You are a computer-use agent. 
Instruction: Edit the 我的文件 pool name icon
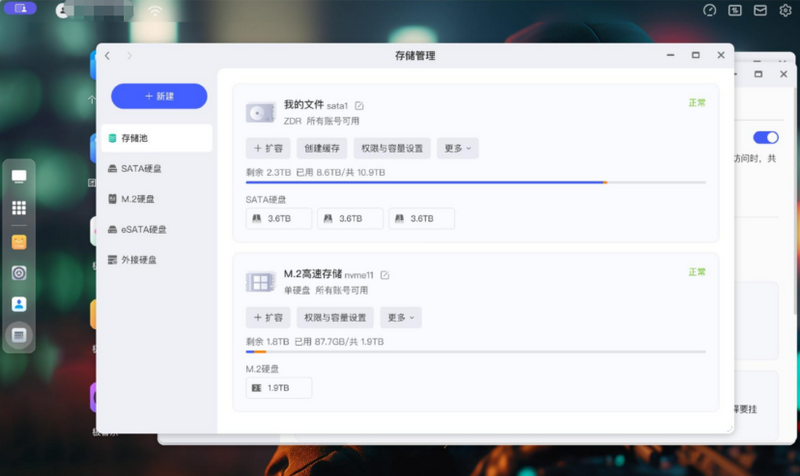pyautogui.click(x=359, y=106)
